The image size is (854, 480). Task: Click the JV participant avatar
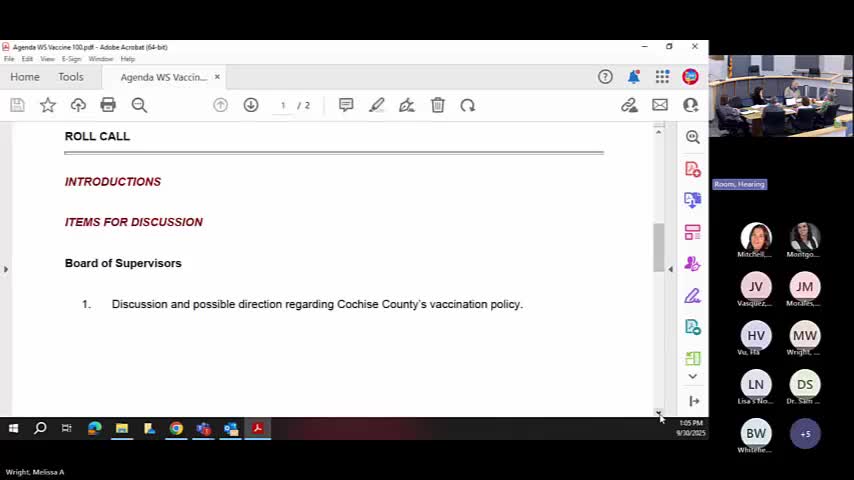tap(756, 287)
